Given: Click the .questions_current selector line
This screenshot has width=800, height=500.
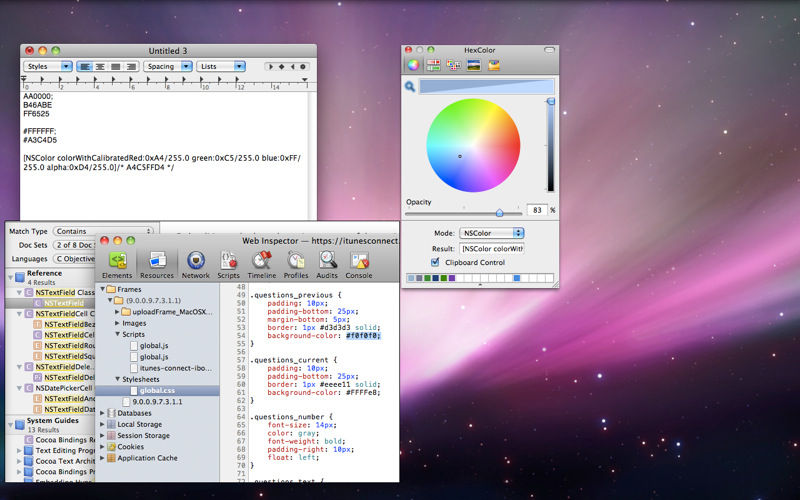Looking at the screenshot, I should point(293,360).
